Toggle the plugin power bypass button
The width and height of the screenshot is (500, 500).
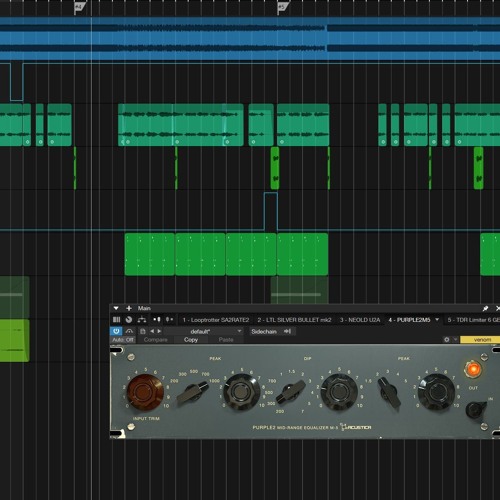(116, 331)
